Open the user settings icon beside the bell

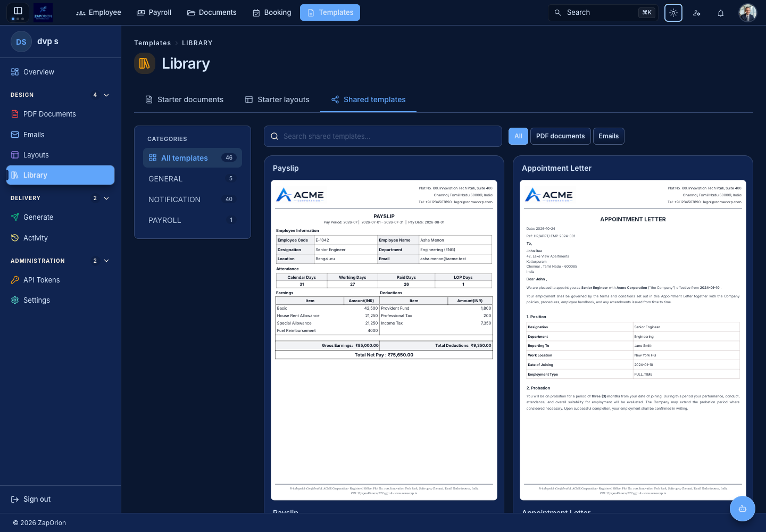tap(697, 13)
